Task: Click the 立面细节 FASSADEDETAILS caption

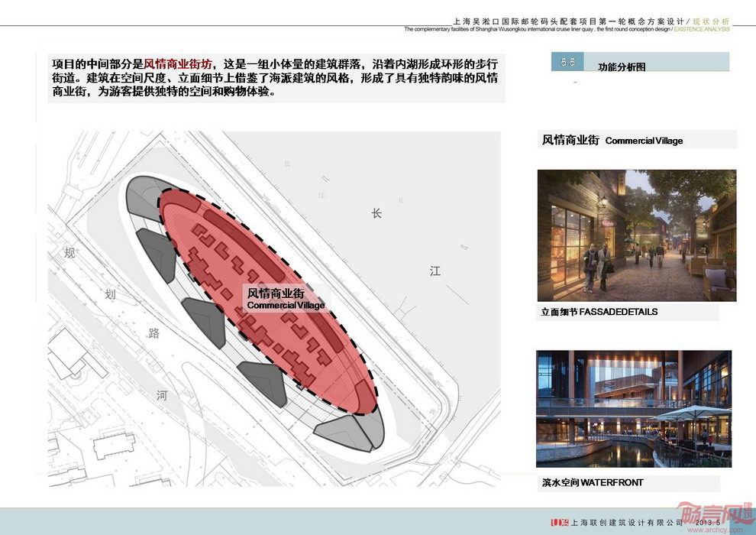Action: pyautogui.click(x=599, y=312)
